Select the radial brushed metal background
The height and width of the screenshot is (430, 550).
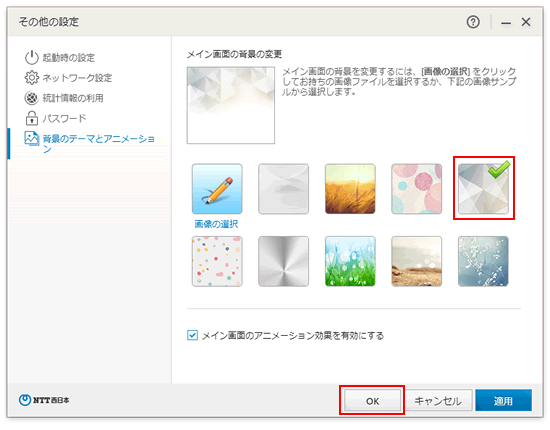[x=283, y=261]
